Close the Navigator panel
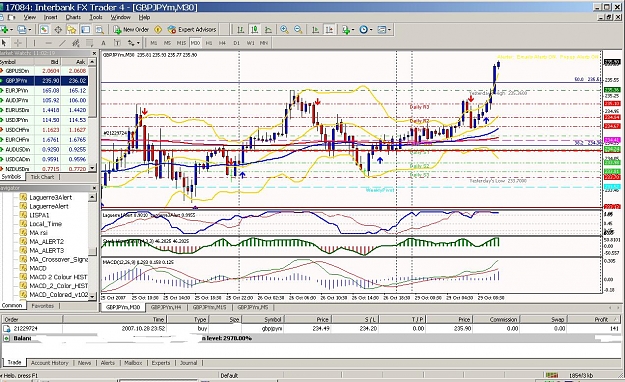Image resolution: width=625 pixels, height=382 pixels. pos(94,188)
